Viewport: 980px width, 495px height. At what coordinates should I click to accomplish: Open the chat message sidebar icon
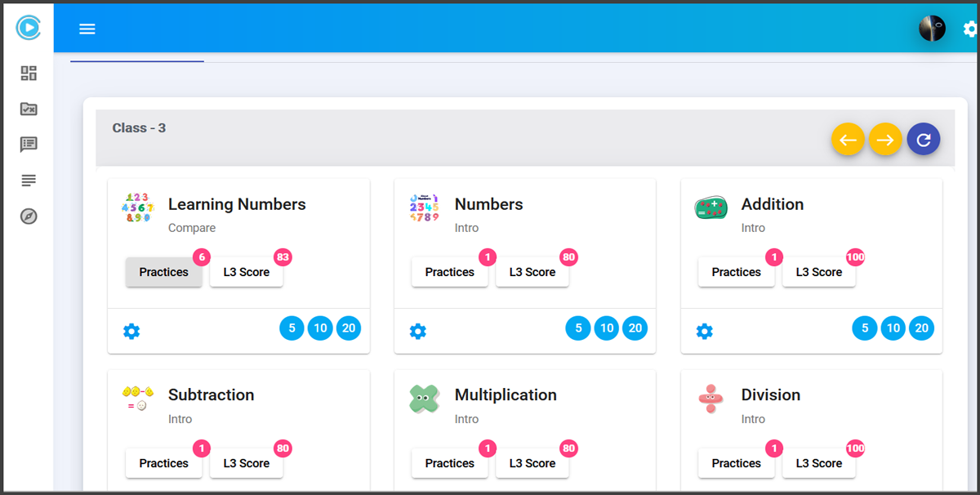(x=29, y=145)
